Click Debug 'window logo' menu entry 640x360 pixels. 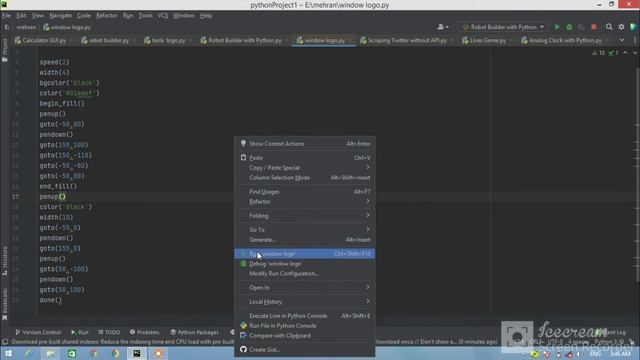[304, 264]
